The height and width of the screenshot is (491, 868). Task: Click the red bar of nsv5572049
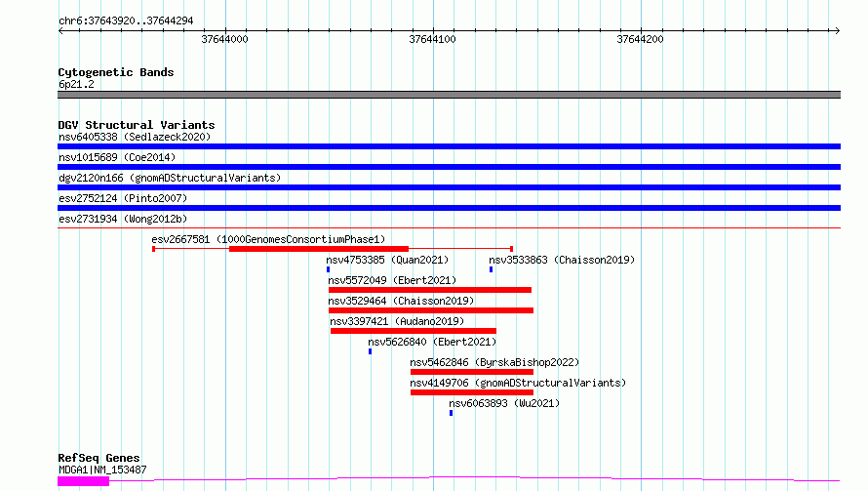(x=430, y=290)
